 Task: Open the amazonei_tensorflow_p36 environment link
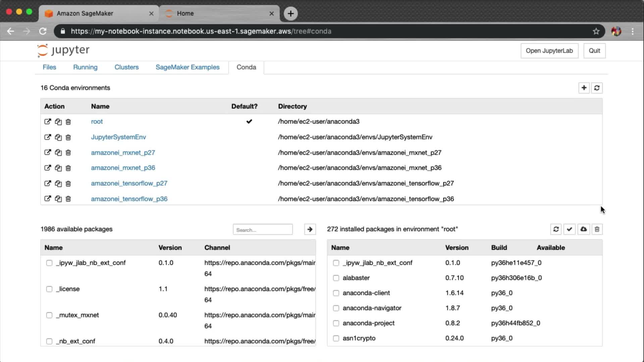(129, 199)
